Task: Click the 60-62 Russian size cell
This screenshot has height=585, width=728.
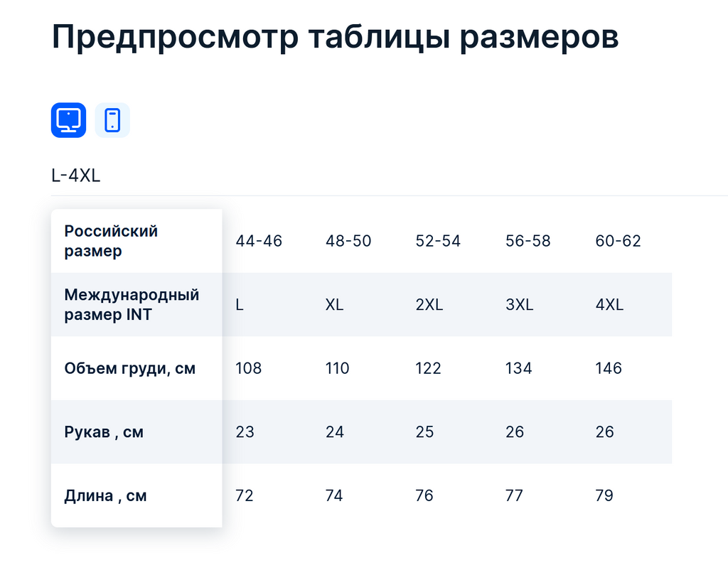Action: click(618, 241)
